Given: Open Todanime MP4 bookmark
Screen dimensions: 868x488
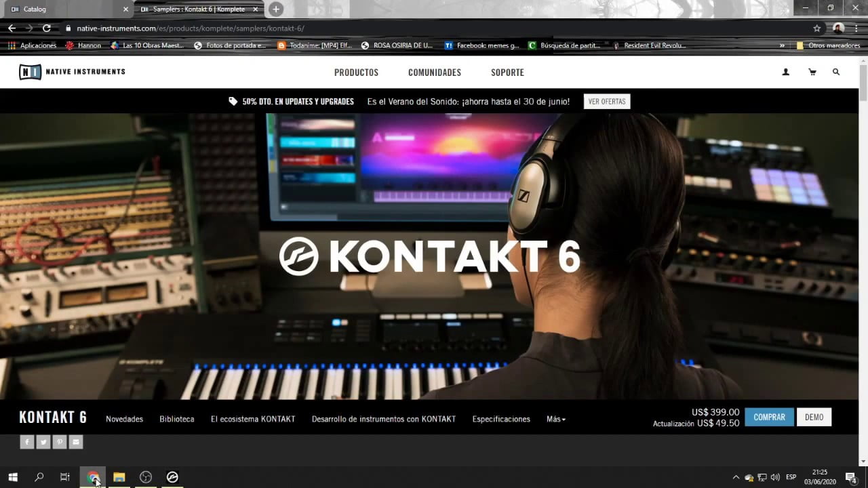Looking at the screenshot, I should tap(315, 45).
